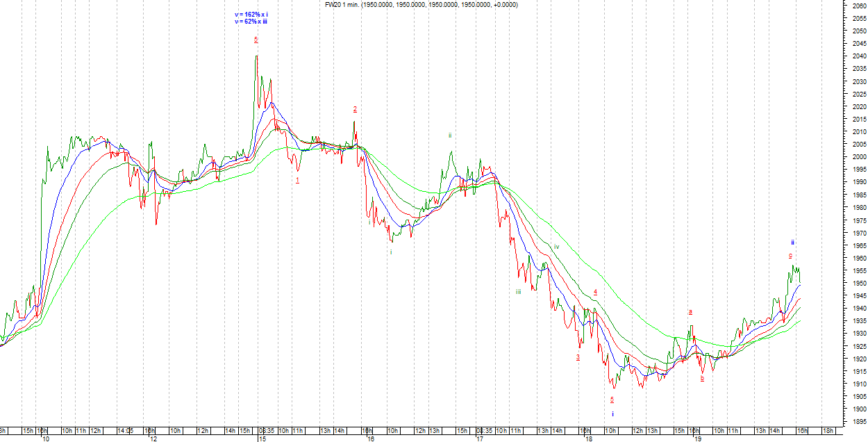Select the blue "v = 62% x iii" annotation

click(x=251, y=22)
